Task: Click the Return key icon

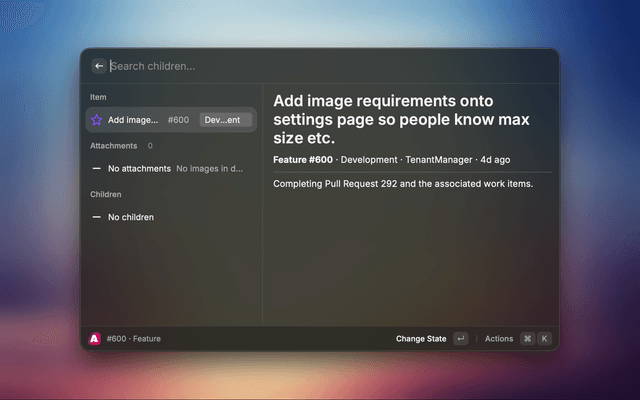Action: pyautogui.click(x=460, y=338)
